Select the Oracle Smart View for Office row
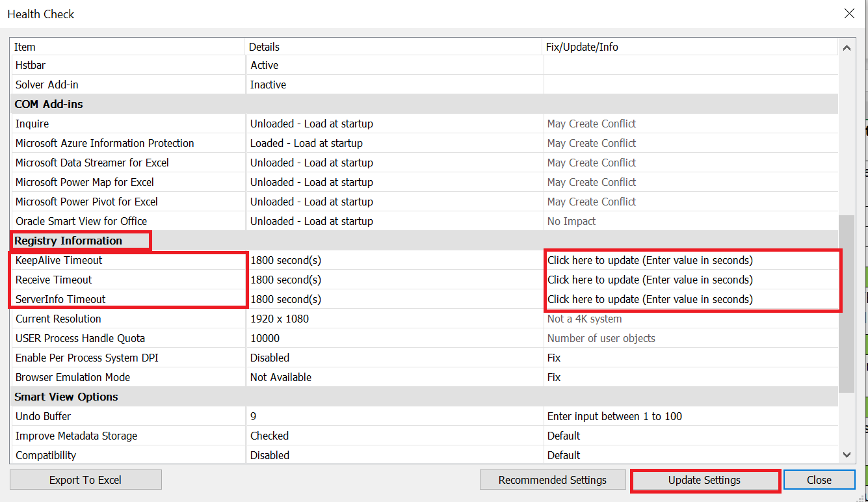The width and height of the screenshot is (868, 502). click(81, 221)
